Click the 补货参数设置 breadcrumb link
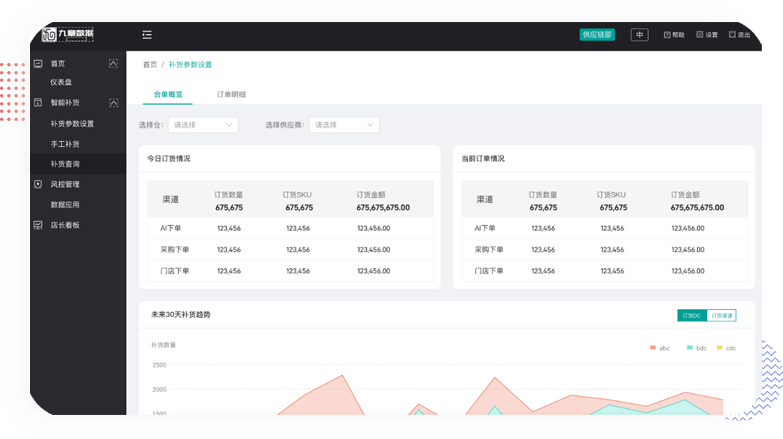 [x=190, y=64]
